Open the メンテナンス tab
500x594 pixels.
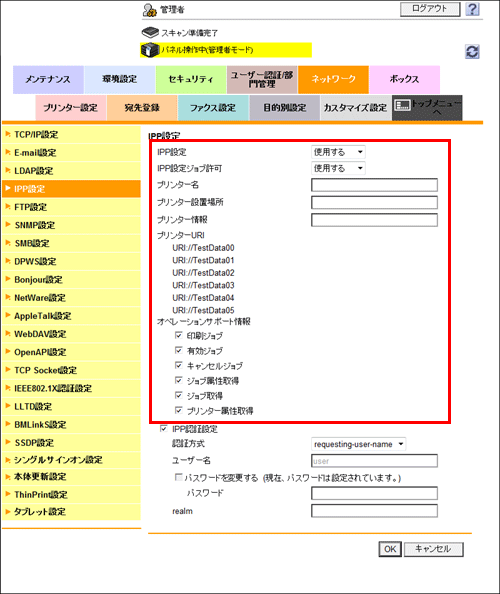tap(48, 80)
